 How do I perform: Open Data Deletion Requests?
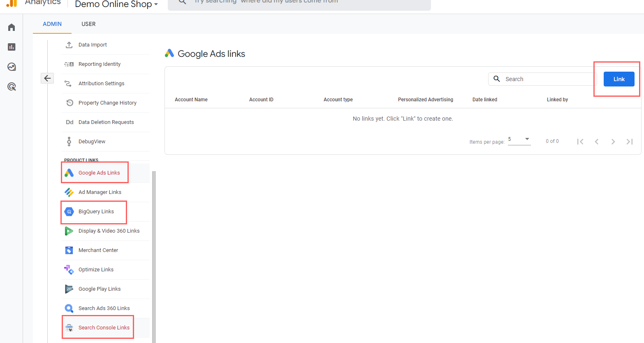coord(106,122)
